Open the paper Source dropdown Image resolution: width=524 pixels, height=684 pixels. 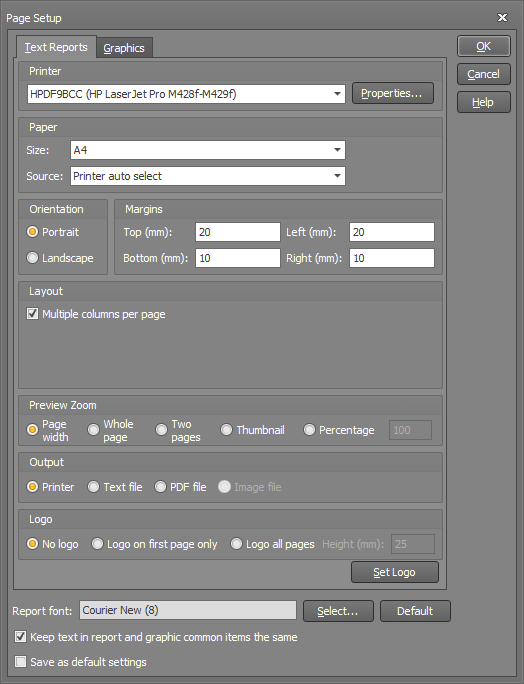pyautogui.click(x=337, y=176)
